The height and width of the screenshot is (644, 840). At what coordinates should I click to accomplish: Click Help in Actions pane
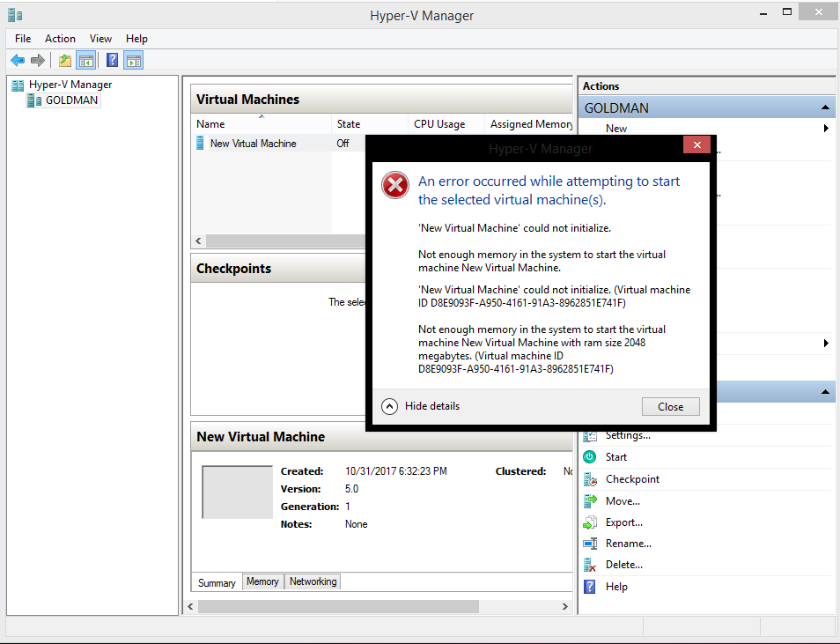click(616, 587)
